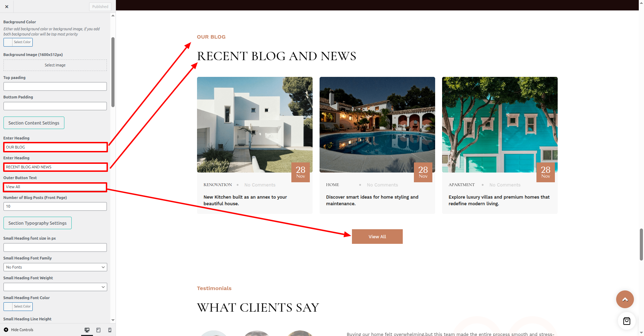The width and height of the screenshot is (644, 336).
Task: Click the Outer Button Text input field
Action: tap(55, 187)
